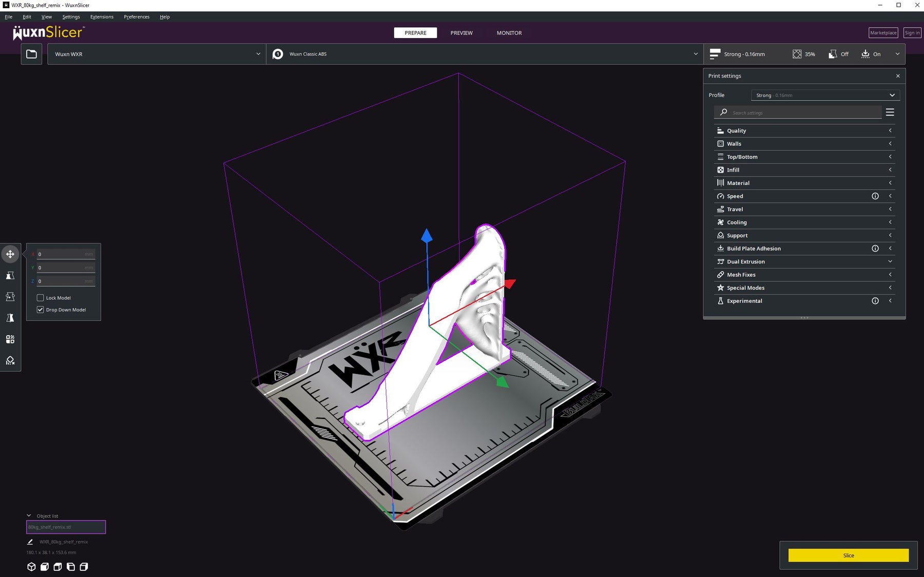Open the Edit menu
This screenshot has width=924, height=577.
pos(27,17)
